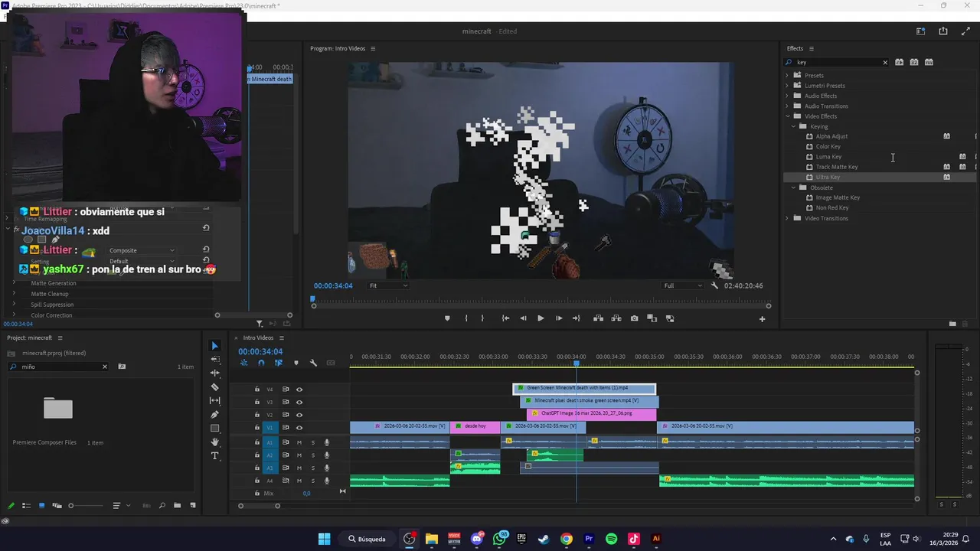Open Program monitor button editor plus
This screenshot has height=551, width=980.
(762, 319)
